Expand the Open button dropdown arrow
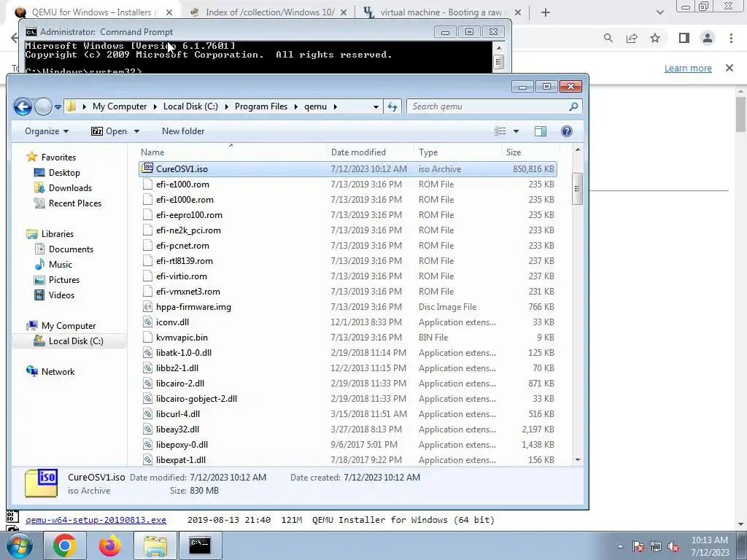The image size is (747, 560). (136, 131)
